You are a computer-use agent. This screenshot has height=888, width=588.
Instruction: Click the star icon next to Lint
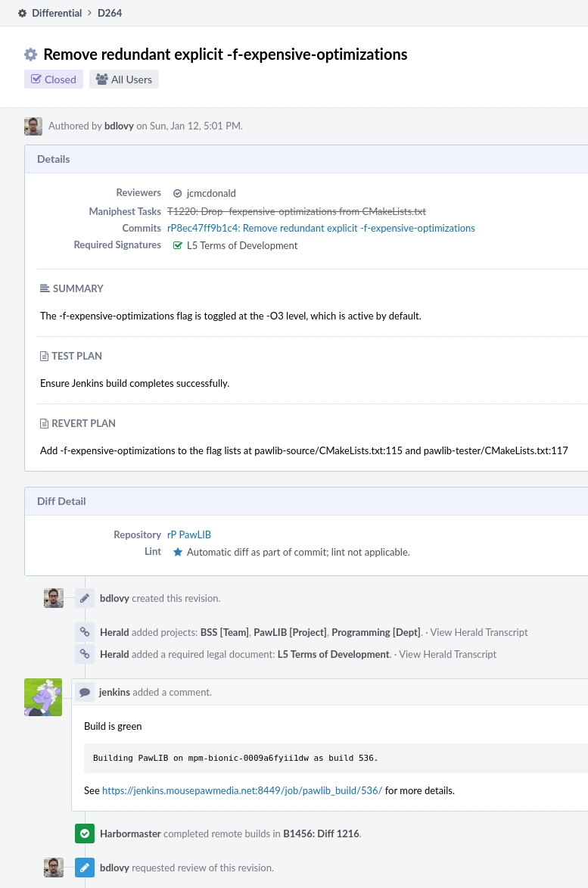tap(178, 552)
